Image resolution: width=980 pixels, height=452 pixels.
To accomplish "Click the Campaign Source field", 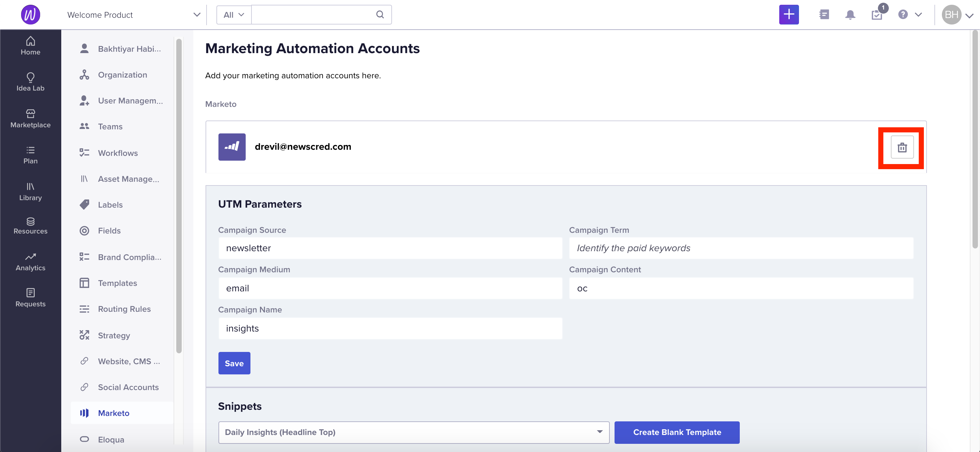I will [x=390, y=248].
